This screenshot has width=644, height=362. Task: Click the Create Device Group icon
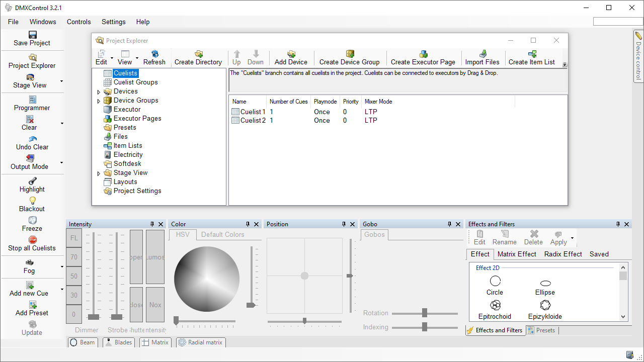350,54
